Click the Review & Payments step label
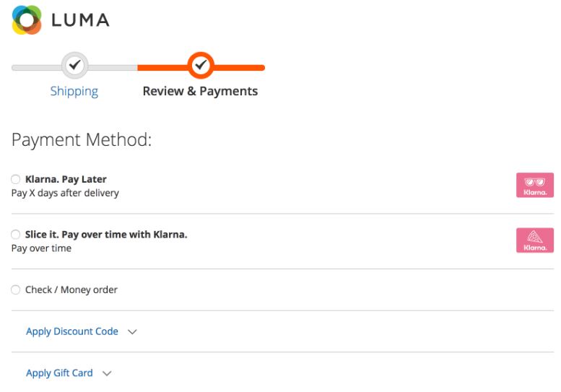Viewport: 561px width, 392px height. pyautogui.click(x=200, y=92)
